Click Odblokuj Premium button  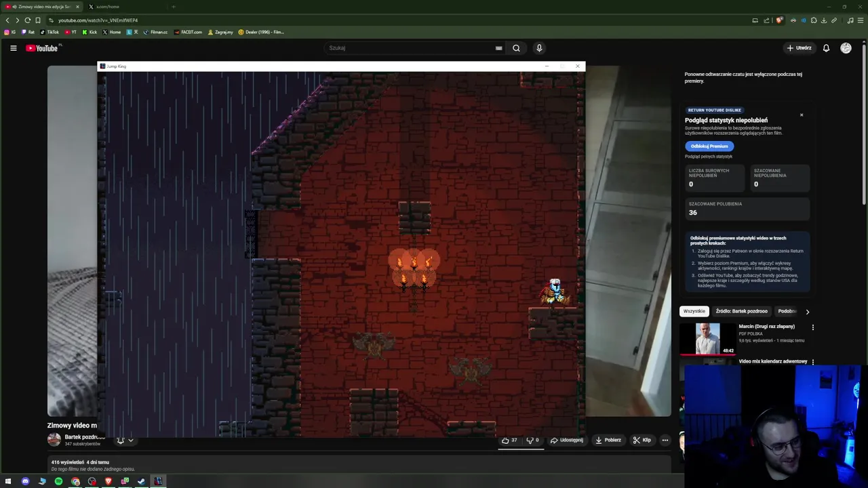[709, 146]
